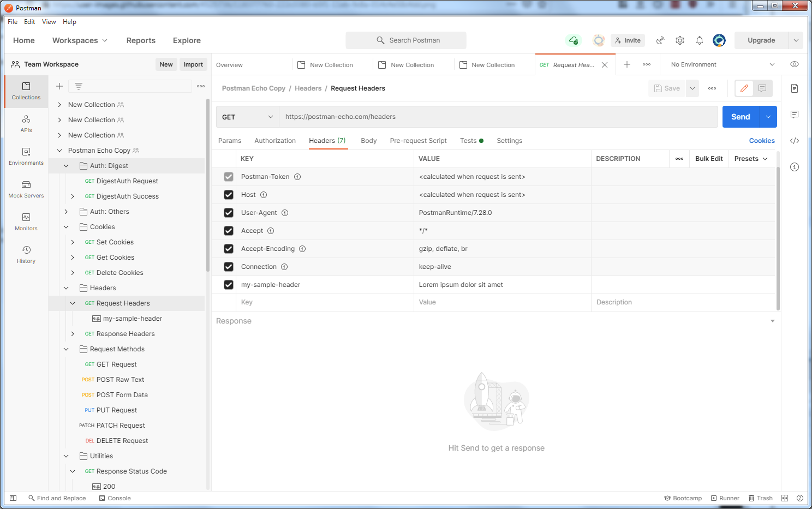Viewport: 812px width, 509px height.
Task: Uncheck the Accept-Encoding header
Action: [x=229, y=248]
